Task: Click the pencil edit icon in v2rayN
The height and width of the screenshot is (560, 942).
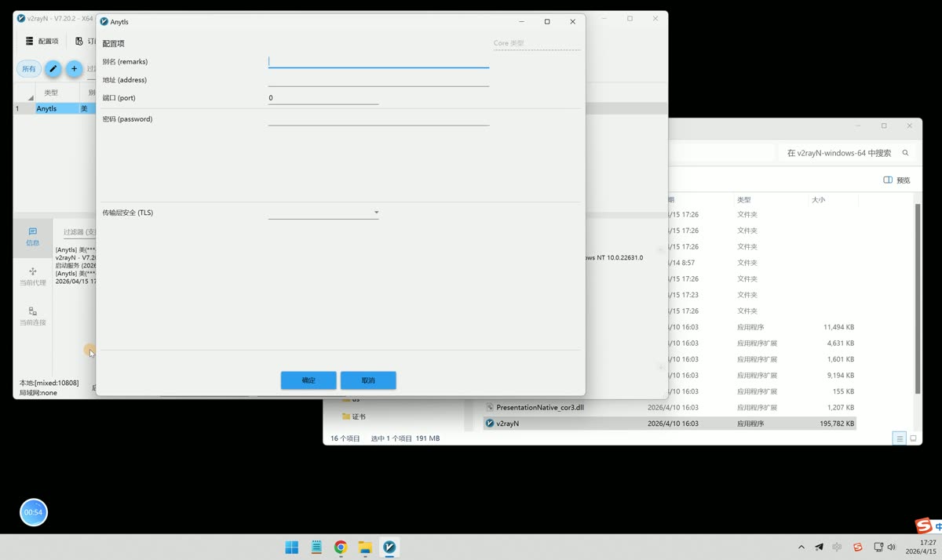Action: tap(53, 69)
